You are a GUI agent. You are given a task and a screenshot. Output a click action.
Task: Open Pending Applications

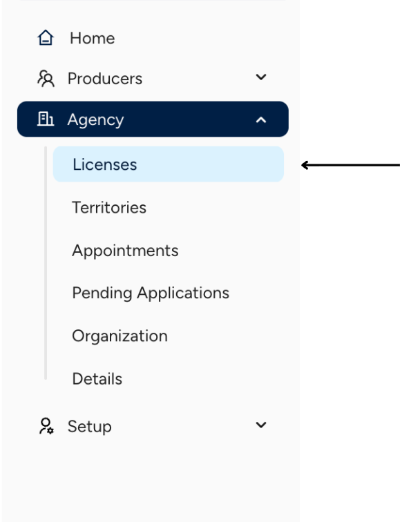pyautogui.click(x=151, y=293)
